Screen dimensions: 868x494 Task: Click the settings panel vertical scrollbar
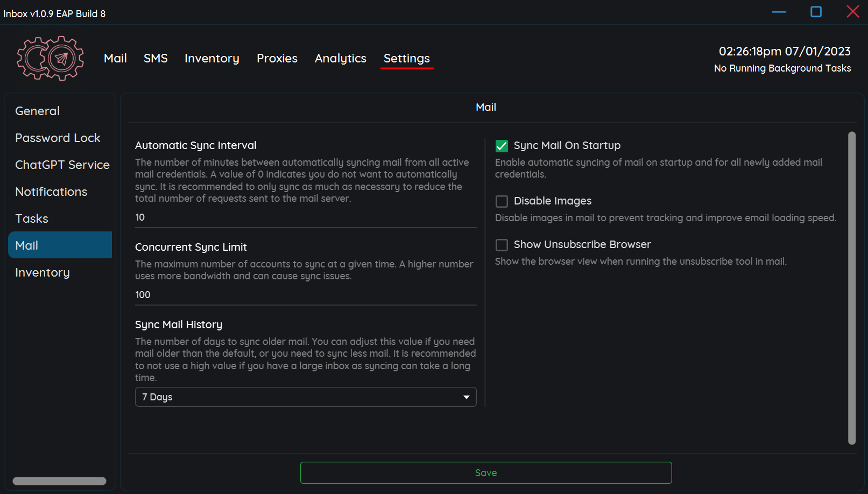851,288
